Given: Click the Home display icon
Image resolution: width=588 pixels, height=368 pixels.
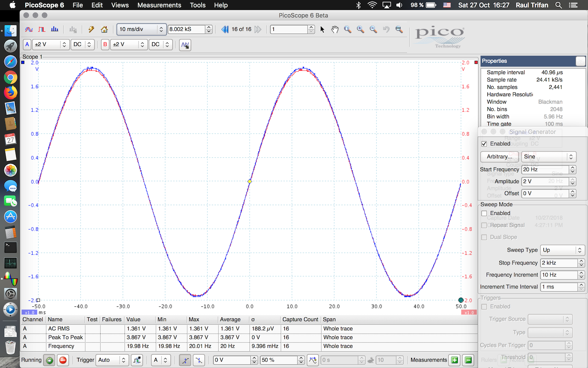Looking at the screenshot, I should (x=104, y=29).
